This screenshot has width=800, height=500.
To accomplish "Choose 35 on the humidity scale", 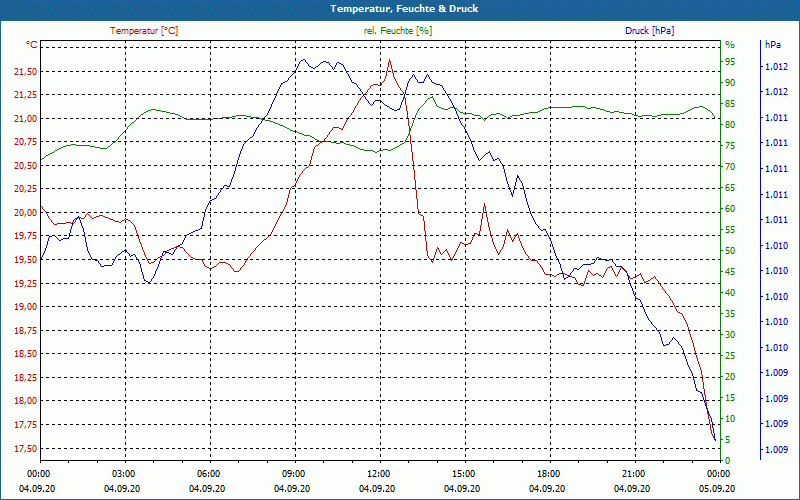I will point(730,314).
